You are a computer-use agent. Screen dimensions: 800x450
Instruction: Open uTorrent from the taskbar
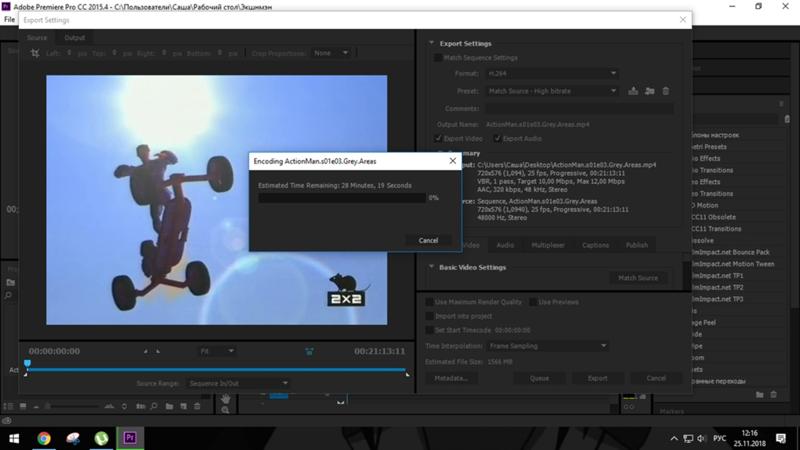(101, 438)
